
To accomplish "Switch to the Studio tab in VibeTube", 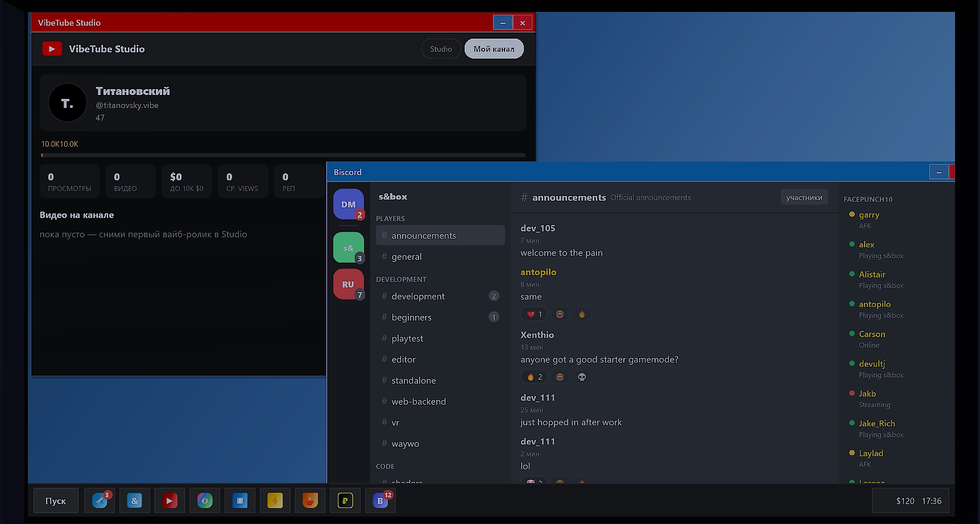I will (441, 49).
